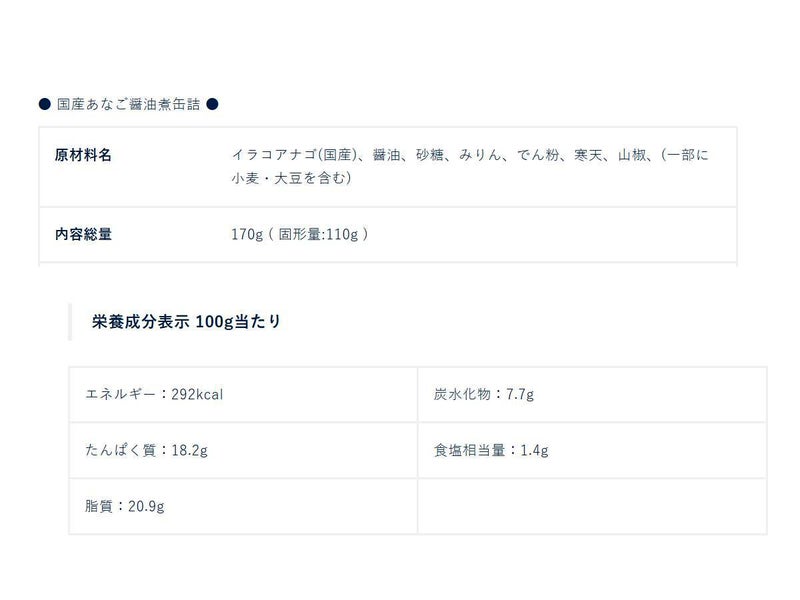Click the 栄養成分表示 100g当たり heading

point(186,321)
